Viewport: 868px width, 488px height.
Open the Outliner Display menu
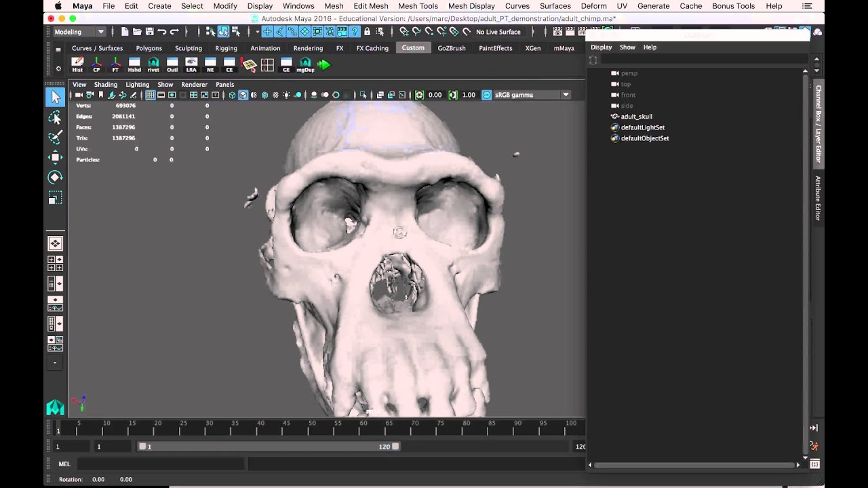click(601, 47)
